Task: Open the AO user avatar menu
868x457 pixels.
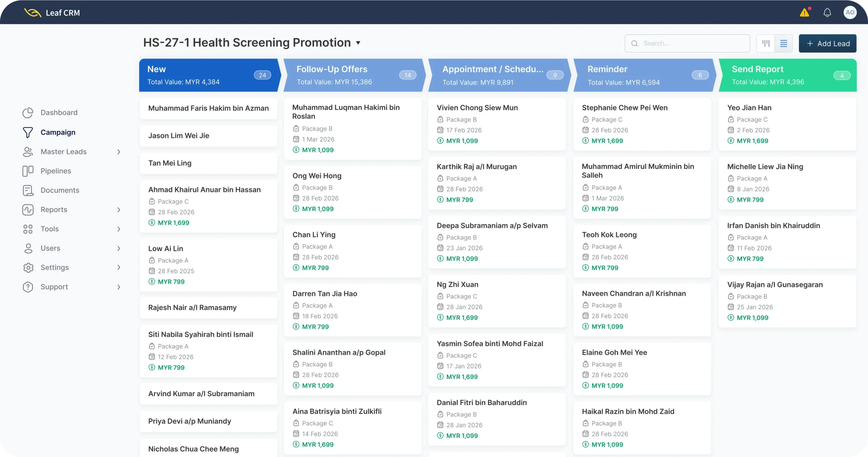Action: 850,13
